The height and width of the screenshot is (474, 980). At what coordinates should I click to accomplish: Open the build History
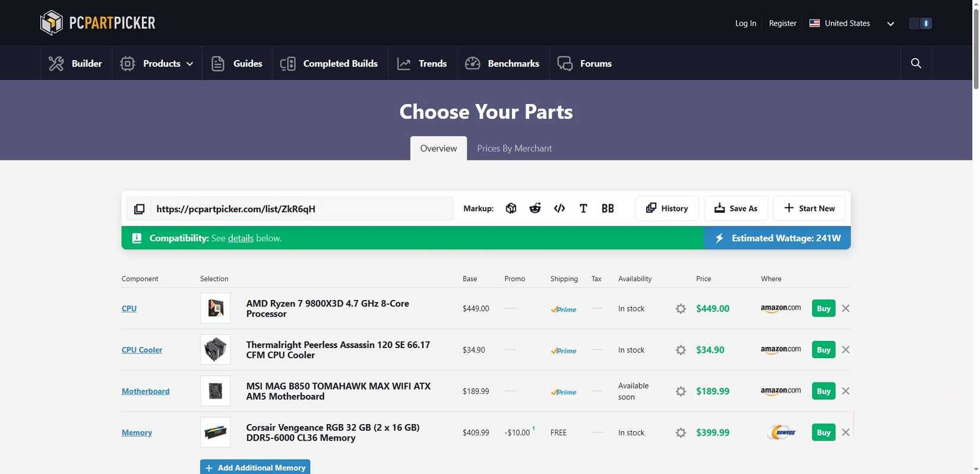coord(667,208)
